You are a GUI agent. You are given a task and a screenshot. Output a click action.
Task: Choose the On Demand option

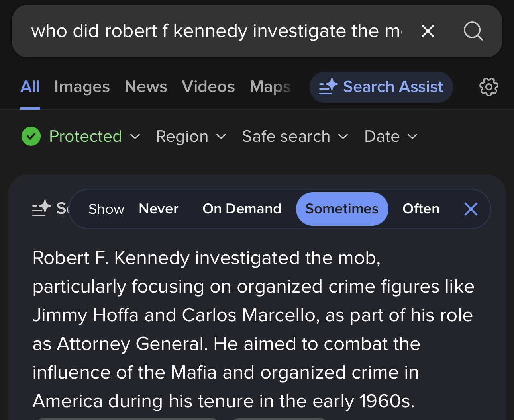[241, 209]
